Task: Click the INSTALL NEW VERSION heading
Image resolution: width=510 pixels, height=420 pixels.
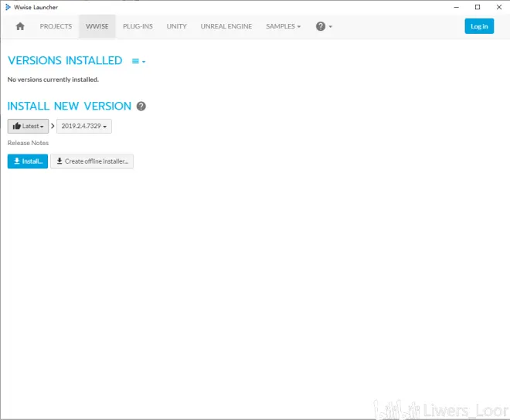Action: coord(70,107)
